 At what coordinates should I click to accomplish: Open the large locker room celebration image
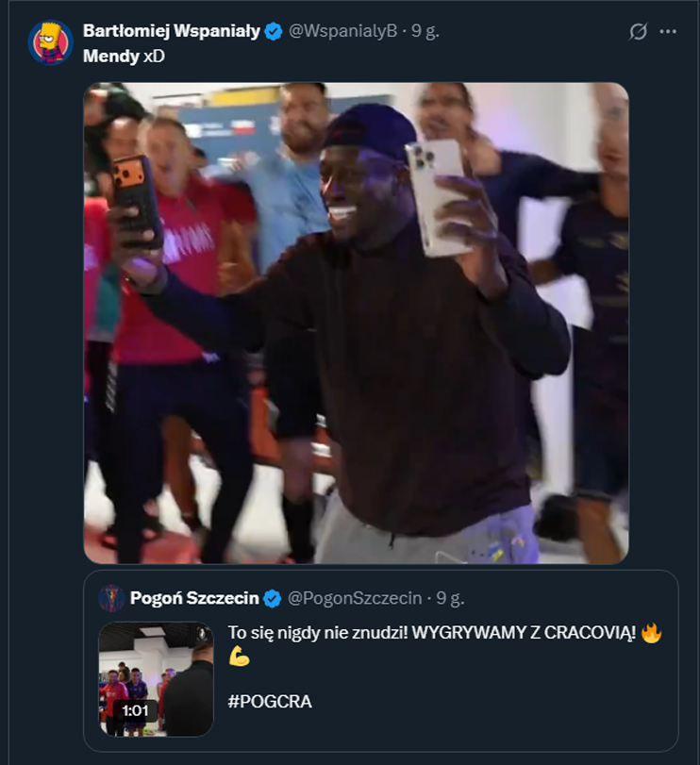pos(357,323)
